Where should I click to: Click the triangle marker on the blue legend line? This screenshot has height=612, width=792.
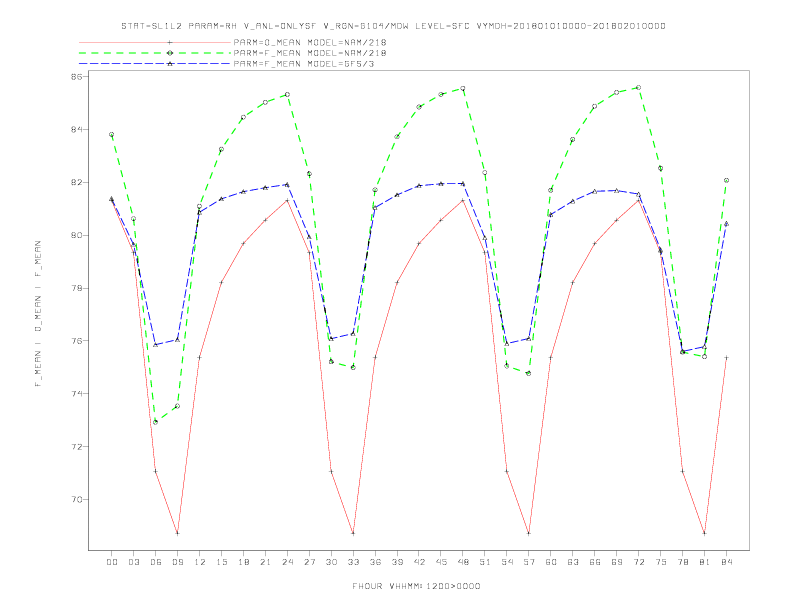coord(170,64)
